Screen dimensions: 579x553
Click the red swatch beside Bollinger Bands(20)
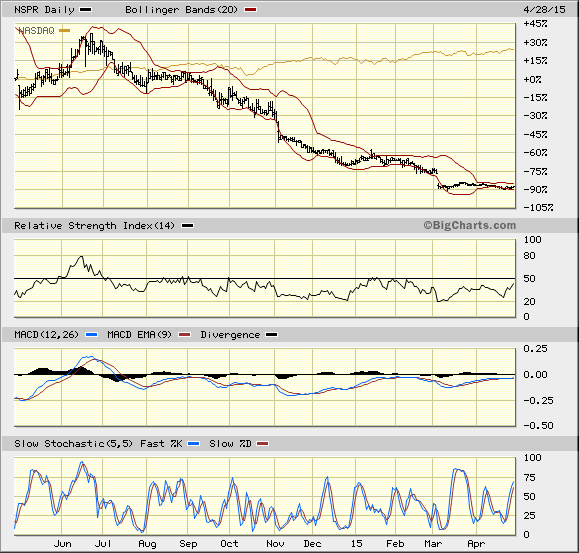(x=250, y=10)
